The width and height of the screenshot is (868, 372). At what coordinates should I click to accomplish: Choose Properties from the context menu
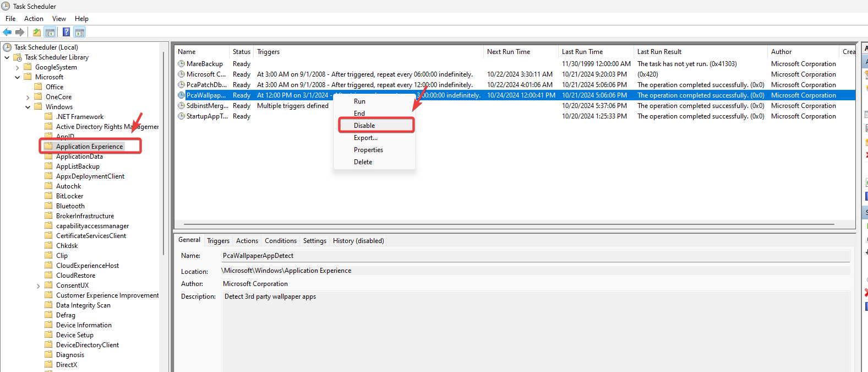pos(374,150)
